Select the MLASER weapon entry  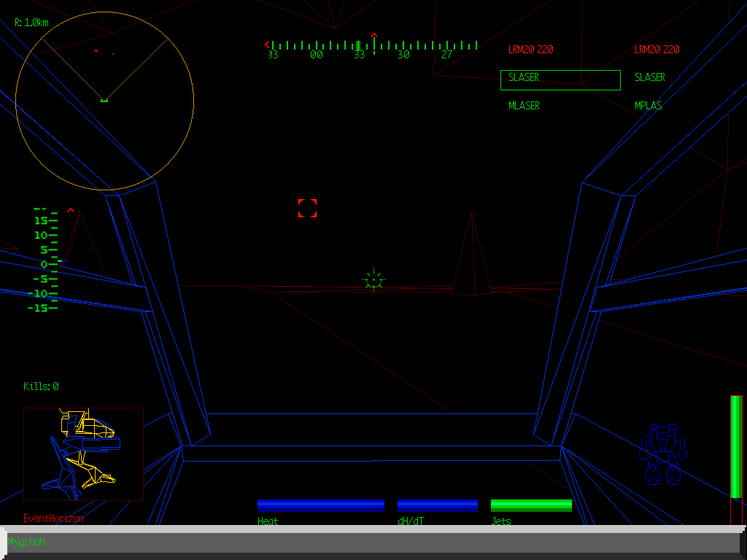click(524, 106)
